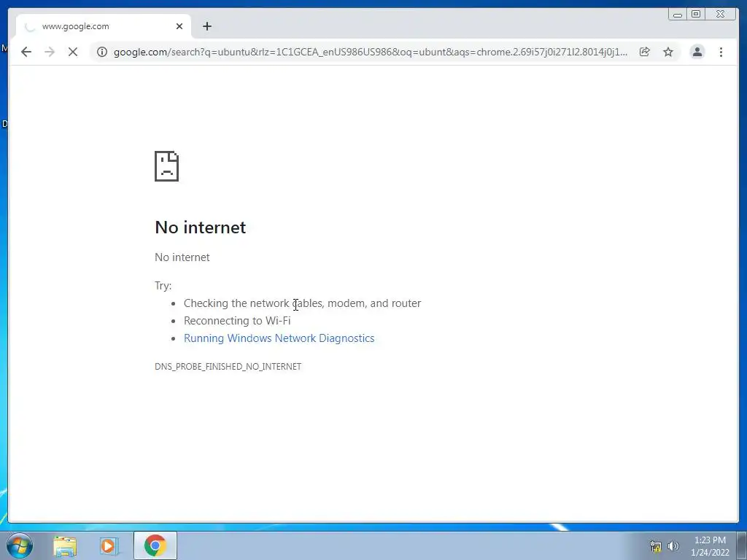View site information icon in address bar
The image size is (747, 560).
pos(102,52)
